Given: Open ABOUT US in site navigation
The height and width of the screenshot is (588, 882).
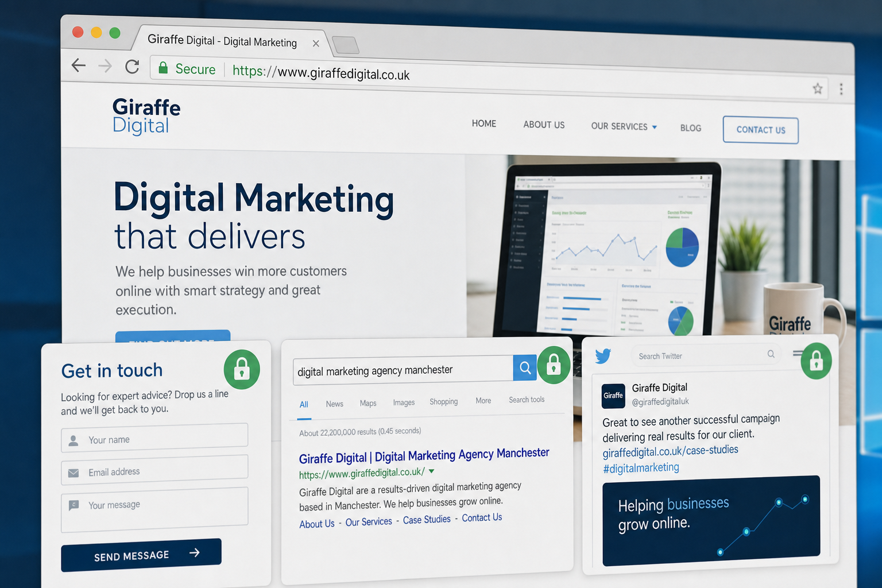Looking at the screenshot, I should click(x=544, y=125).
